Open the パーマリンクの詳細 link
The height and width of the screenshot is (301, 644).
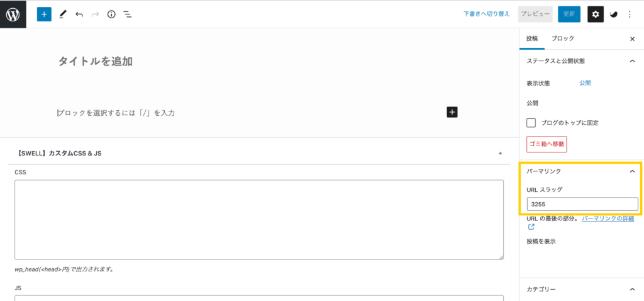pyautogui.click(x=608, y=219)
